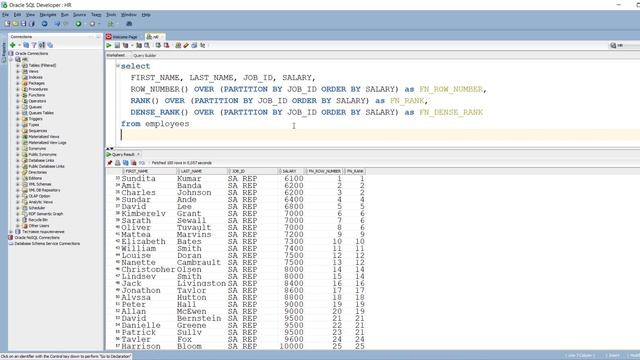
Task: Open the Navigate menu
Action: coord(48,15)
